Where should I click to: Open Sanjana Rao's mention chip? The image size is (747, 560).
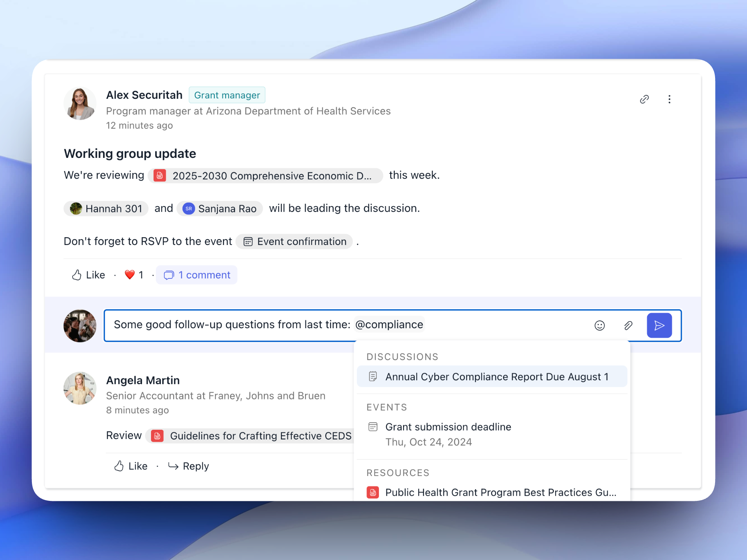point(220,209)
